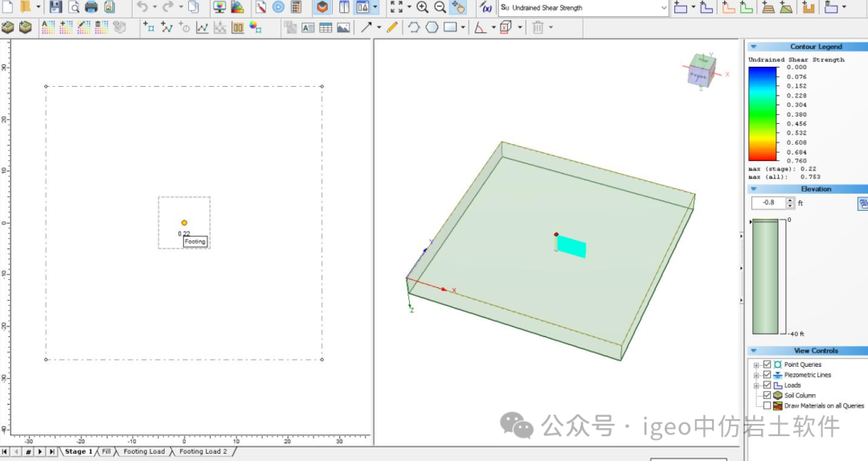The image size is (868, 461).
Task: Click the elevation value field -0.8
Action: (x=769, y=203)
